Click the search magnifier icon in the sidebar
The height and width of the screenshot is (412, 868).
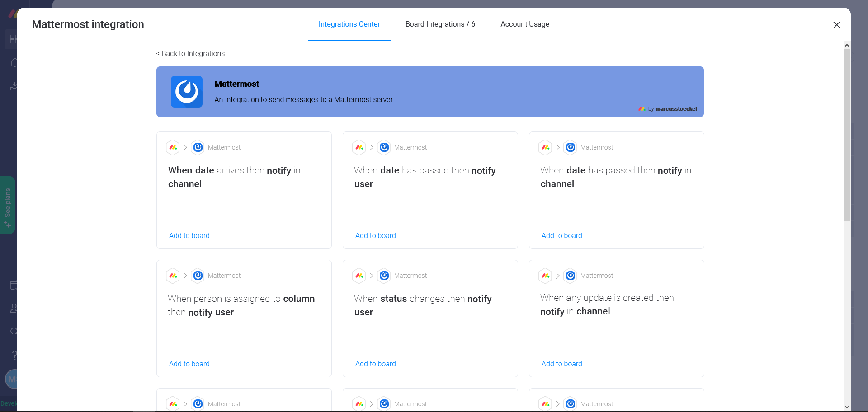click(14, 331)
